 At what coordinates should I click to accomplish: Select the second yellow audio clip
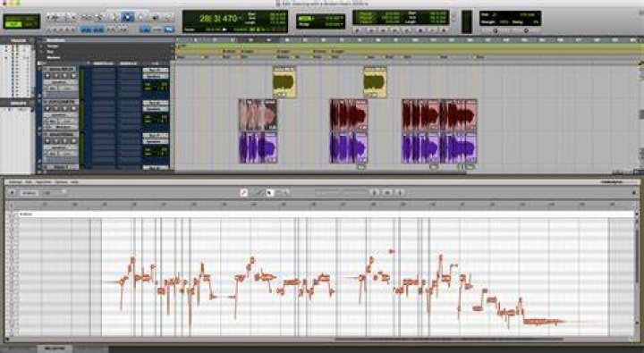pos(375,82)
